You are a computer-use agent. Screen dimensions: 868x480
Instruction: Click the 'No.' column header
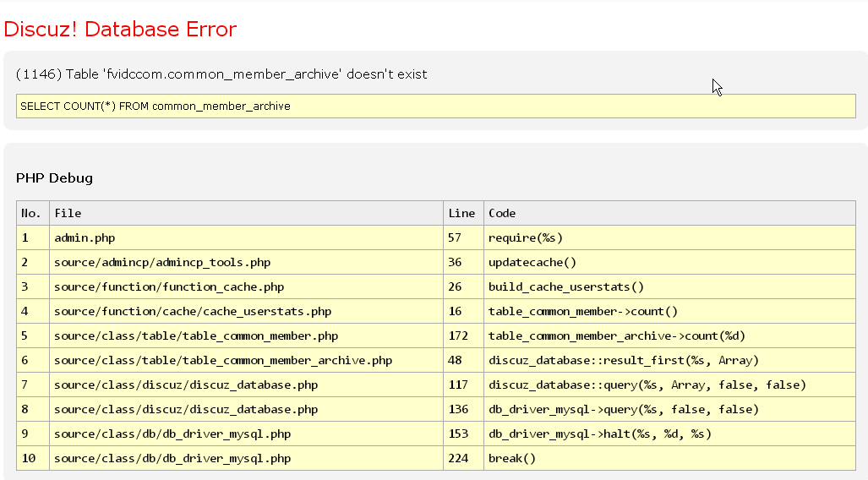coord(31,213)
